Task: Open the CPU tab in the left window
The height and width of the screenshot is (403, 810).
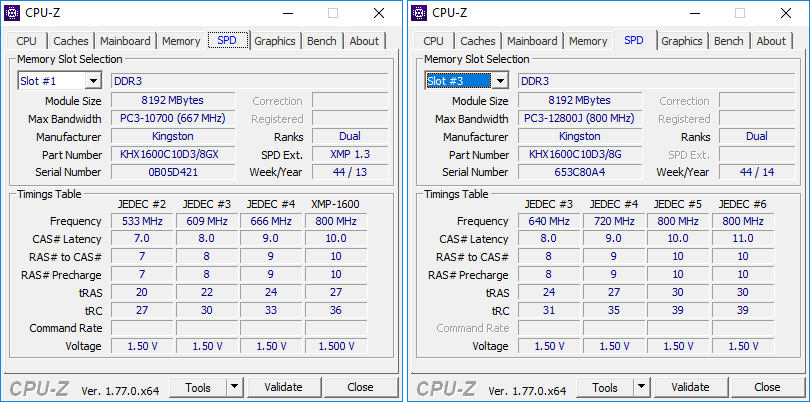Action: point(26,41)
